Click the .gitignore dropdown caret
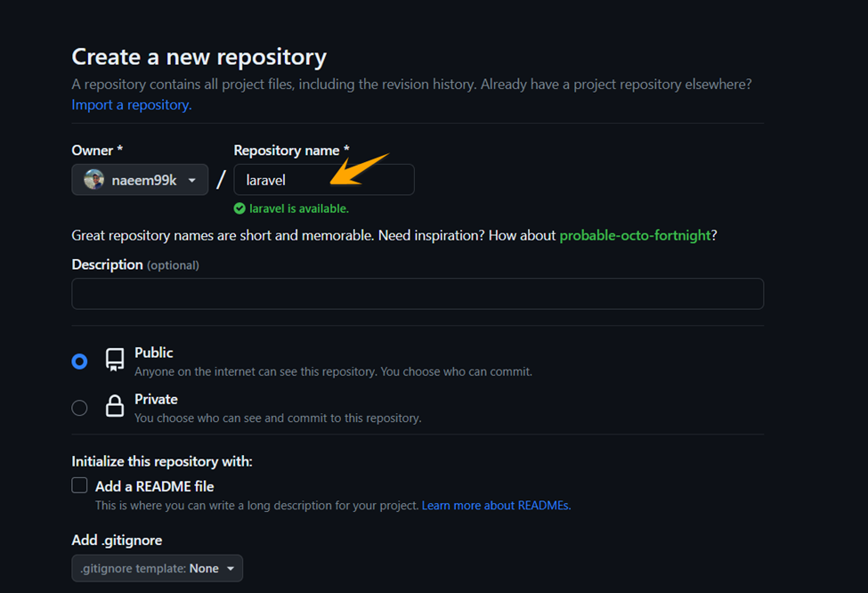Screen dimensions: 868x593 click(232, 567)
